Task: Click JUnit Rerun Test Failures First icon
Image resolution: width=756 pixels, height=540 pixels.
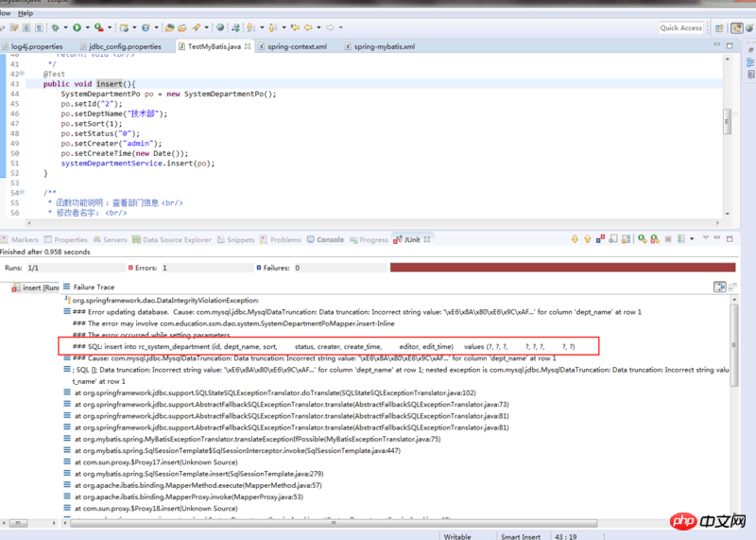Action: [x=655, y=239]
